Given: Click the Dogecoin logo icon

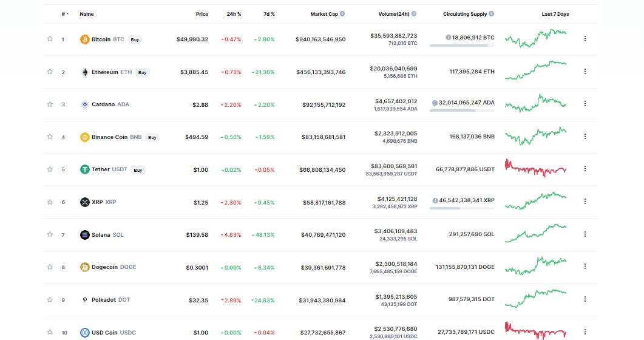Looking at the screenshot, I should tap(84, 267).
